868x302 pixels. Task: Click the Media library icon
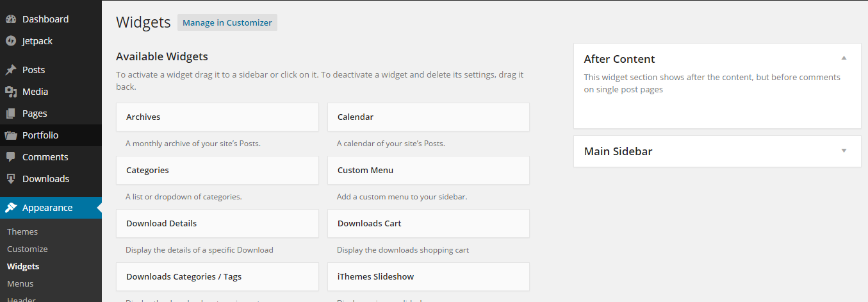pyautogui.click(x=11, y=92)
